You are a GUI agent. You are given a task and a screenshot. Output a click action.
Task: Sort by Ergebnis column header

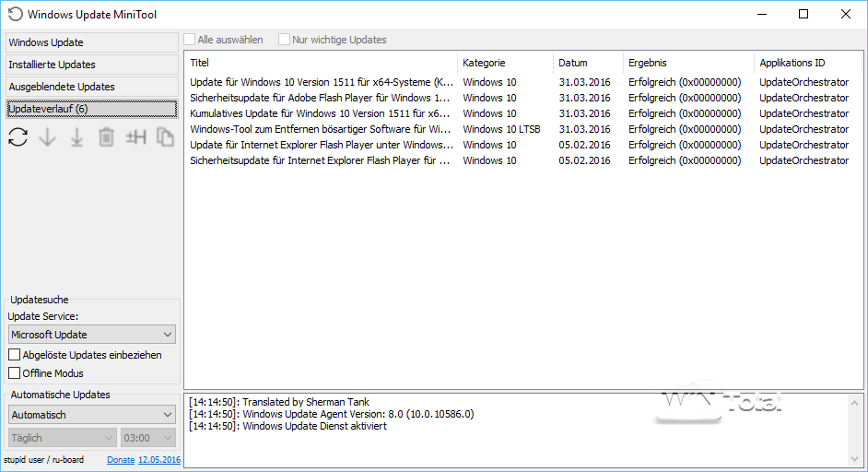pos(688,63)
